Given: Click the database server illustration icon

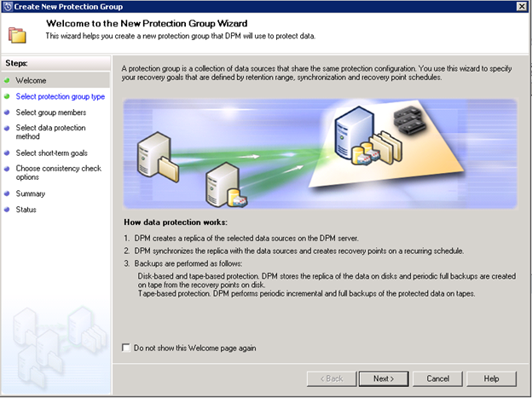Looking at the screenshot, I should pyautogui.click(x=226, y=185).
